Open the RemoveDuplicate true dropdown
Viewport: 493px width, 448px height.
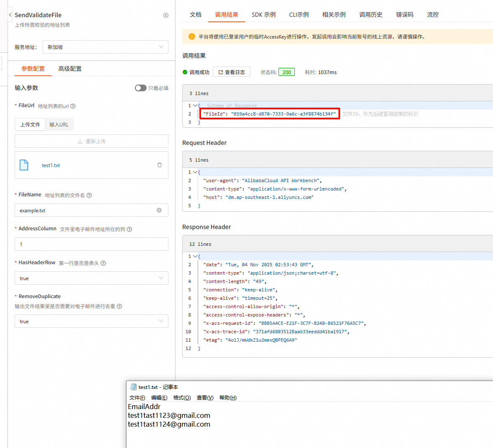point(91,321)
